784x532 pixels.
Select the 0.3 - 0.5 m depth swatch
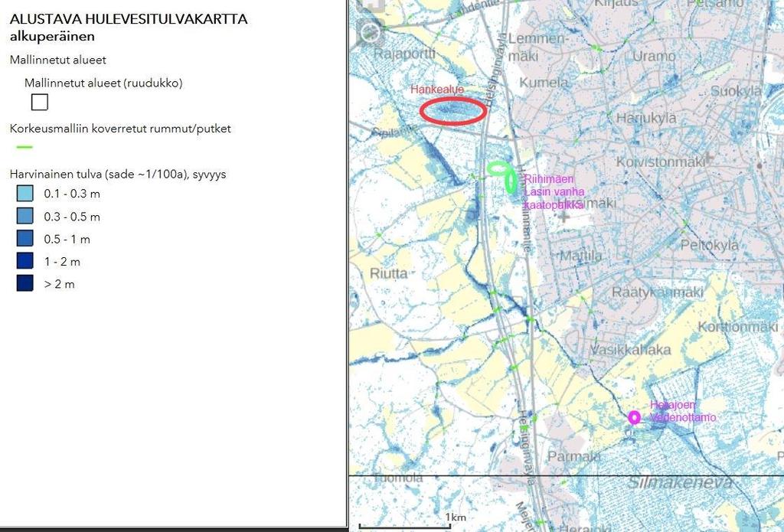(x=25, y=216)
